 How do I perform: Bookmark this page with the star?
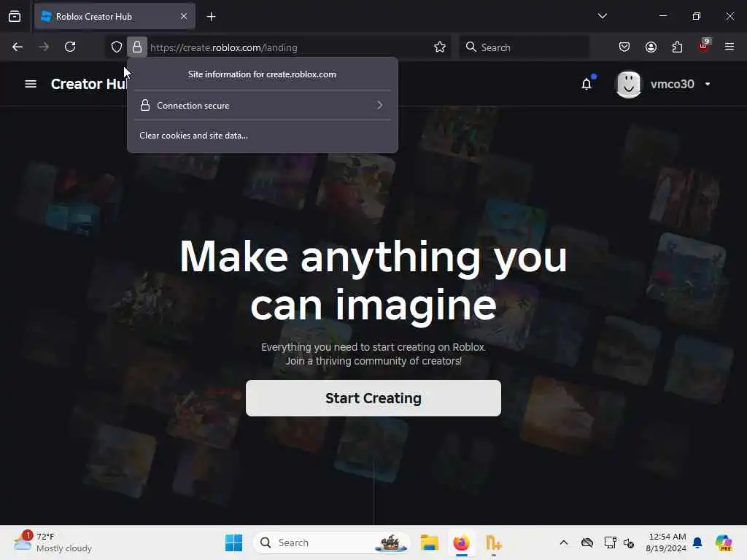[440, 47]
